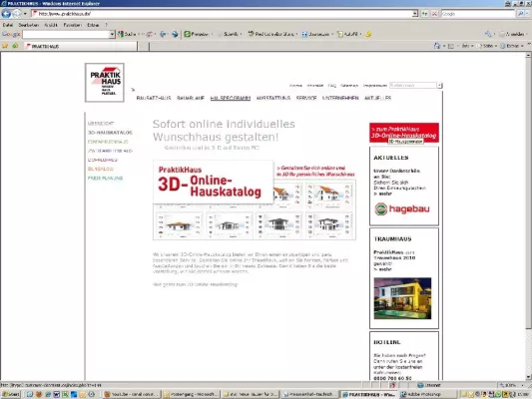Click the yellow highlighter icon on Google toolbar

[368, 34]
